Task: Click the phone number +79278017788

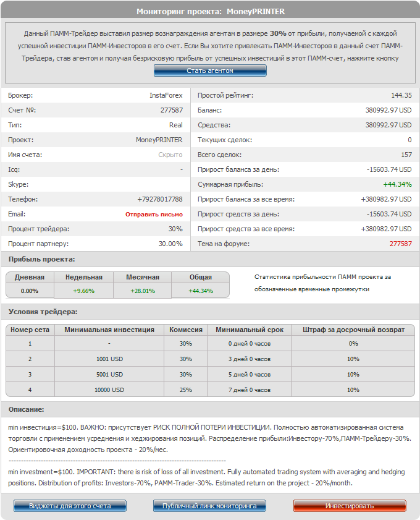Action: point(159,199)
